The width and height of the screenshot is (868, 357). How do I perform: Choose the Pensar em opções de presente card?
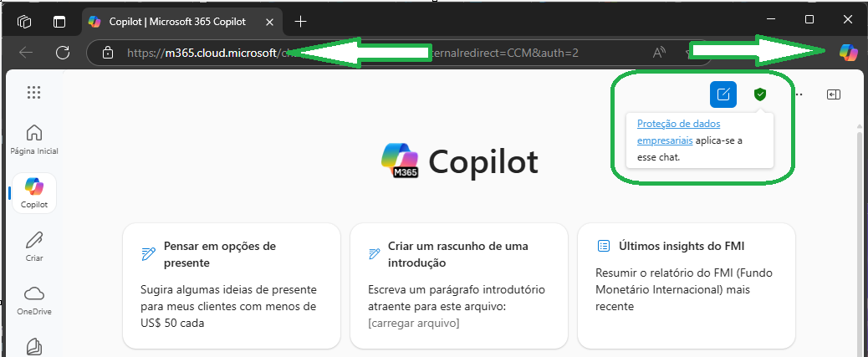[x=232, y=284]
